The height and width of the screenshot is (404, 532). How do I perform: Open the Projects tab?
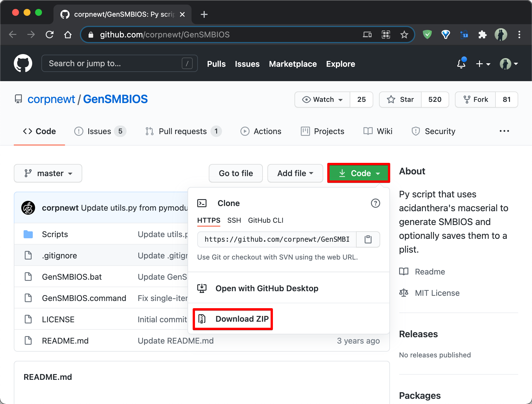[322, 131]
